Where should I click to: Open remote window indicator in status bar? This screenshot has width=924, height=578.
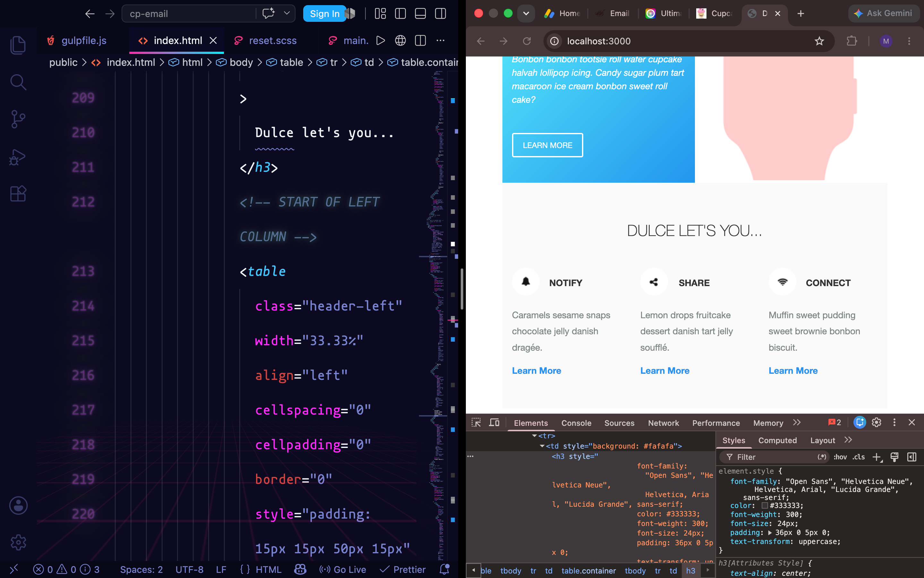coord(14,570)
